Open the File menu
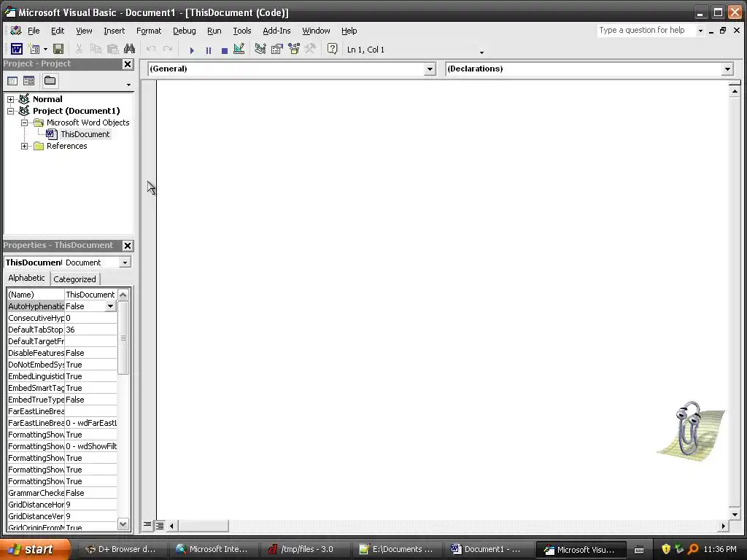 (34, 31)
